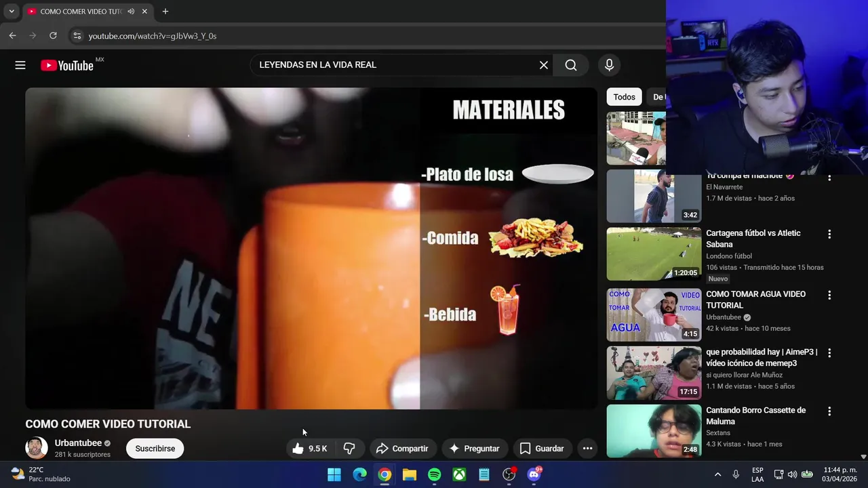Go back with the browser back arrow

[12, 36]
